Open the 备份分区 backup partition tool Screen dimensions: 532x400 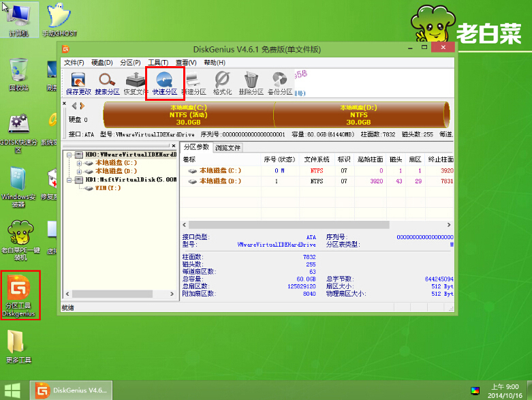[280, 83]
